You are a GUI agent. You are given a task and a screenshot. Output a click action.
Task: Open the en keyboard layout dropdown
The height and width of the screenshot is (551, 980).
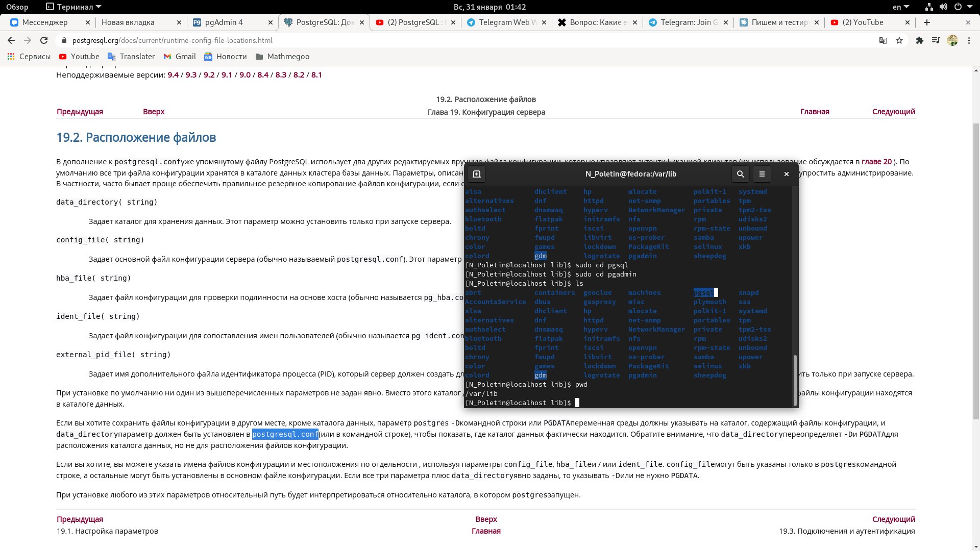point(900,7)
